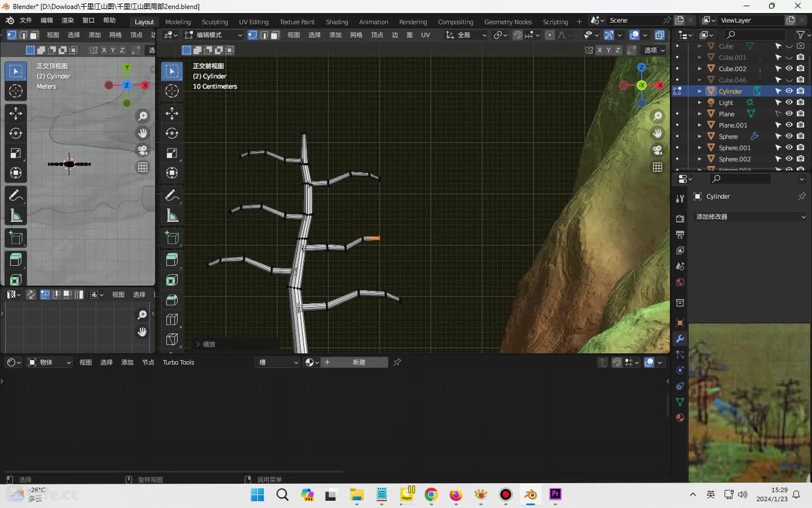Open the Render menu in top bar

[x=68, y=20]
